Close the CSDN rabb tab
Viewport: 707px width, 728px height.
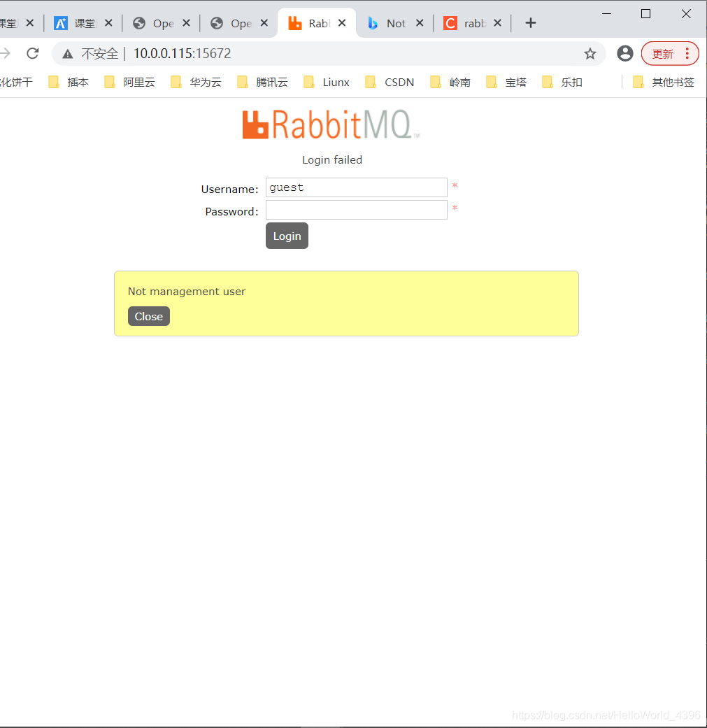coord(498,23)
